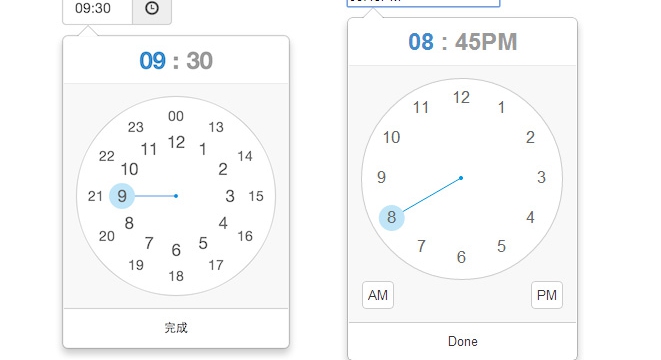Choose hour 3 on the right clock
661x360 pixels.
tap(541, 177)
